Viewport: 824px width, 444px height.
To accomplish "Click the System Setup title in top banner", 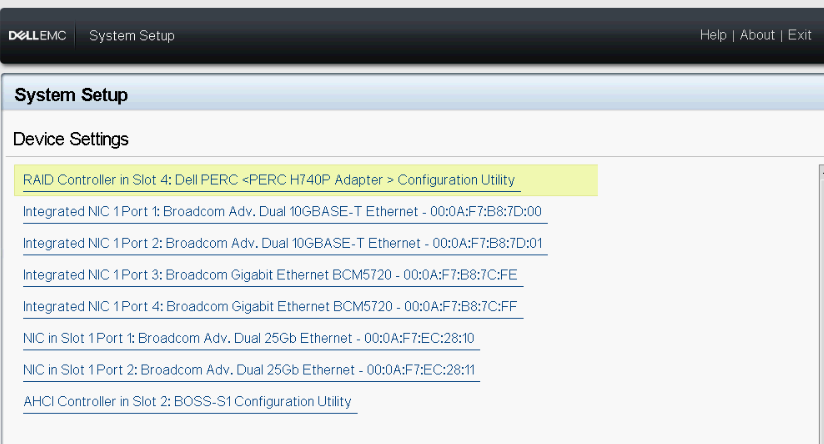I will click(132, 36).
